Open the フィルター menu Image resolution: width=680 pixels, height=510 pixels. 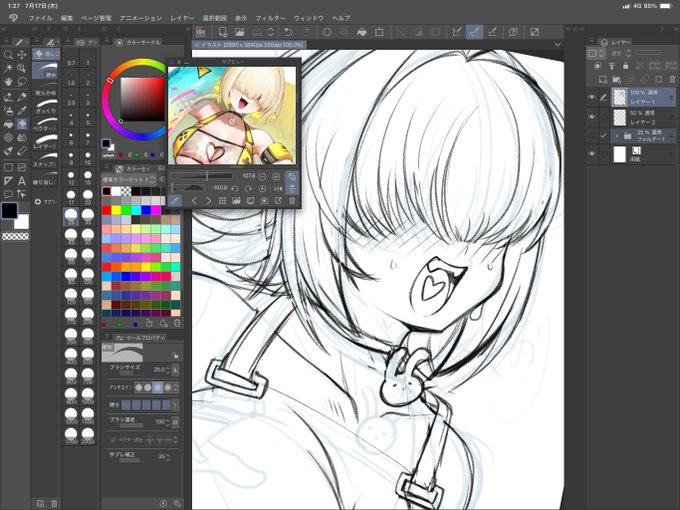(x=270, y=18)
